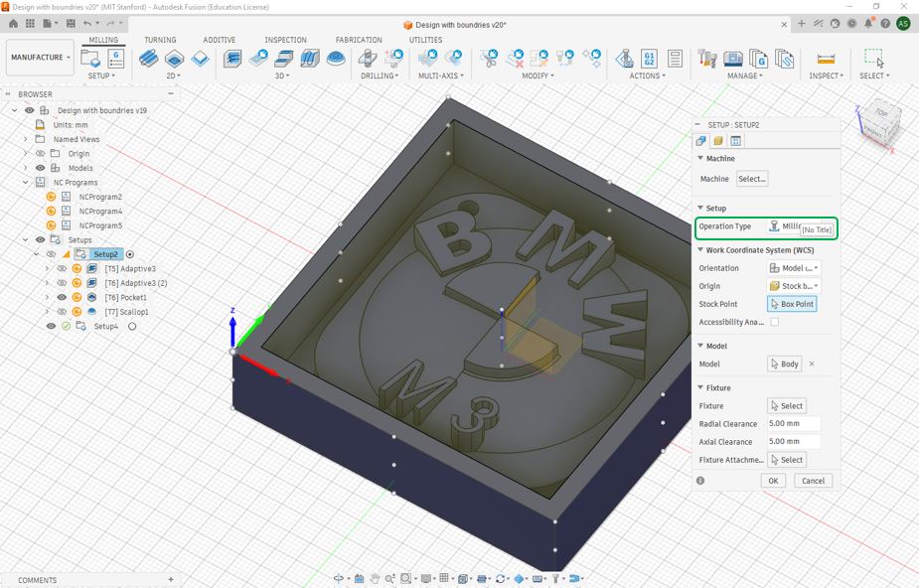Image resolution: width=919 pixels, height=588 pixels.
Task: Switch to the TURNING tab
Action: click(x=160, y=40)
